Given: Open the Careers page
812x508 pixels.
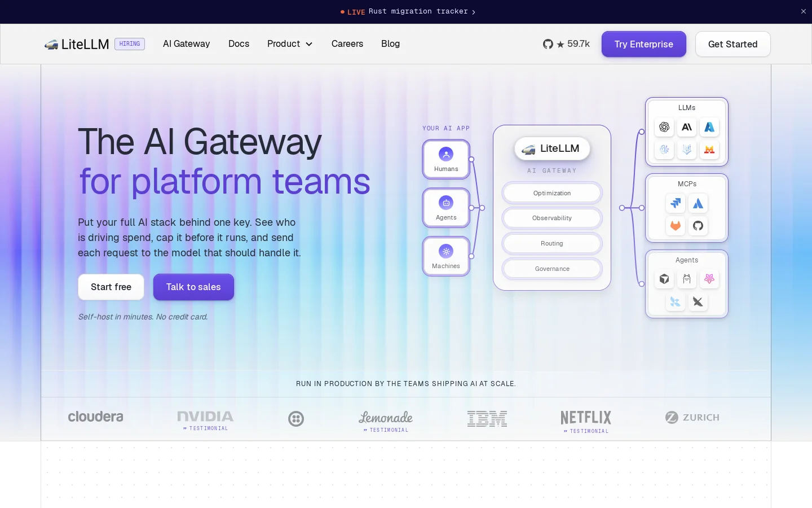Looking at the screenshot, I should tap(347, 44).
